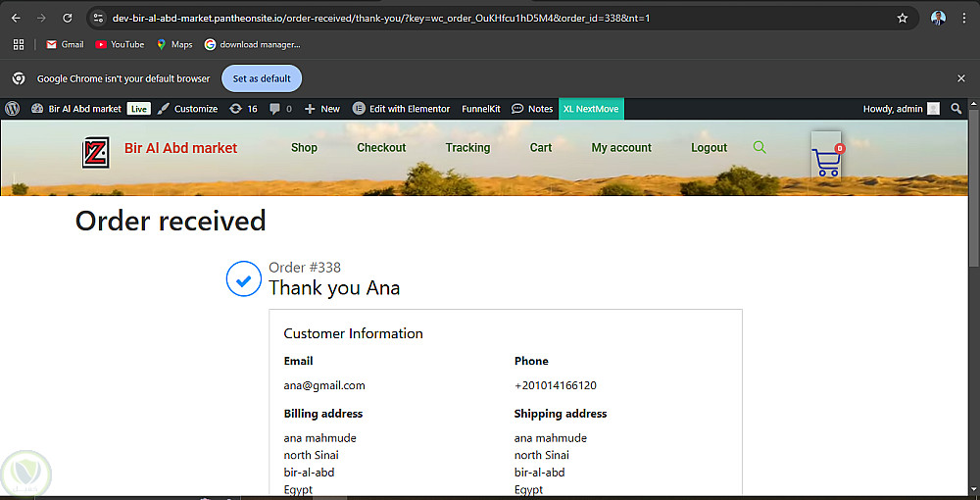Open the New content menu
This screenshot has width=980, height=500.
click(x=322, y=109)
